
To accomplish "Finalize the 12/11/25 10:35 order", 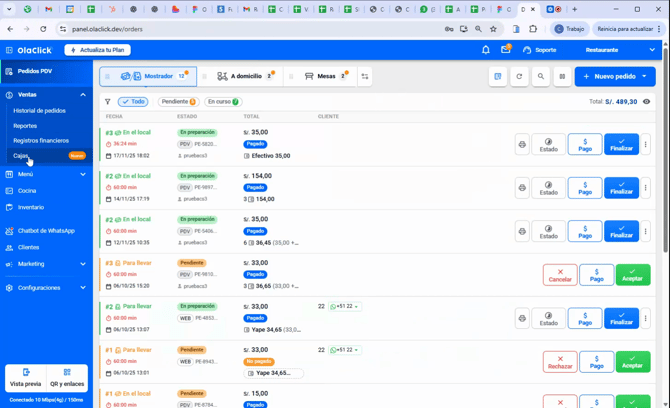I will coord(621,232).
